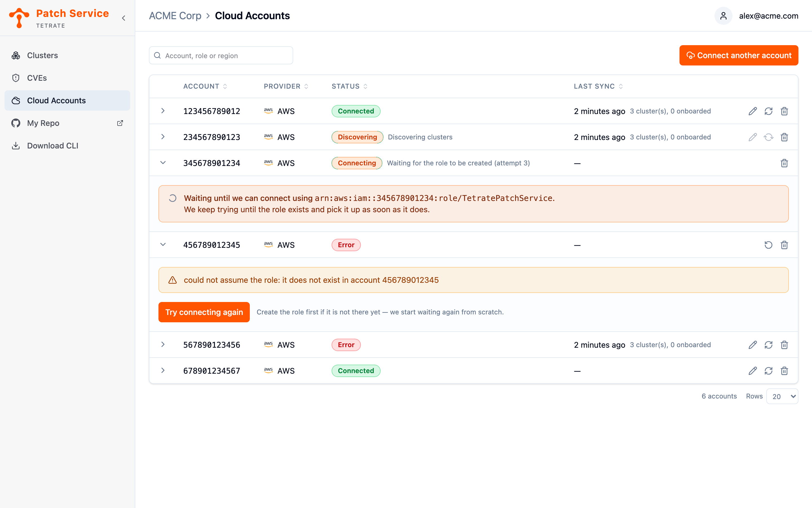
Task: Edit account 678901234567 with the pencil icon
Action: [753, 371]
